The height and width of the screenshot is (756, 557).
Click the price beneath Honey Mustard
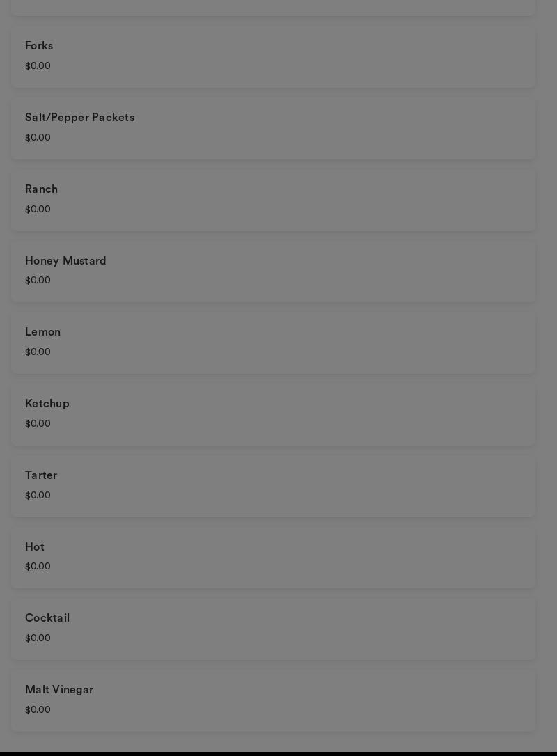coord(38,281)
